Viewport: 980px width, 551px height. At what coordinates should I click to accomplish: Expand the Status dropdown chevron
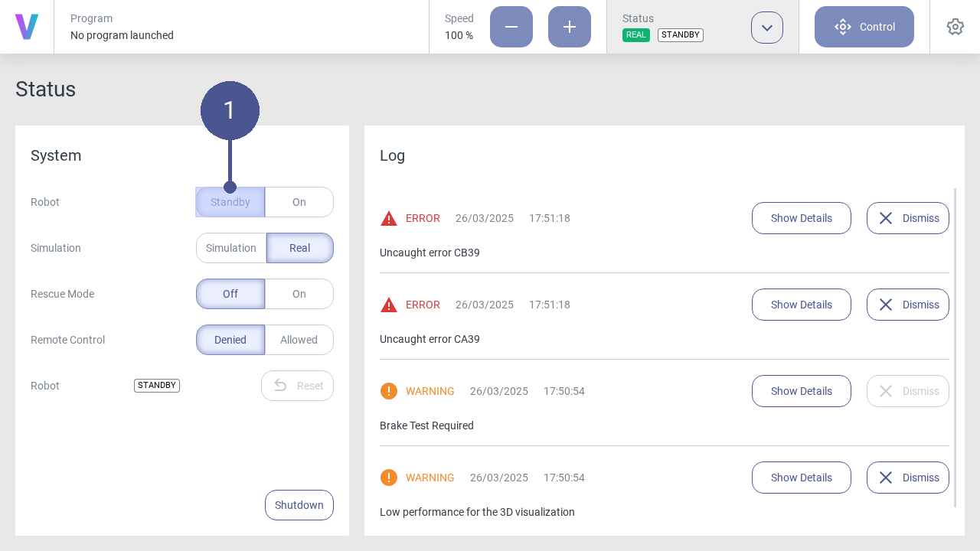click(766, 28)
